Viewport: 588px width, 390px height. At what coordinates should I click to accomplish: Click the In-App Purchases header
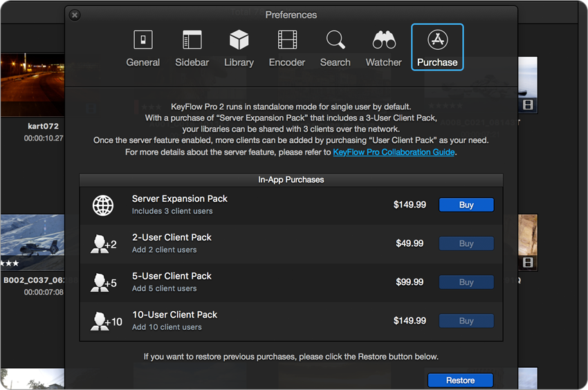291,180
